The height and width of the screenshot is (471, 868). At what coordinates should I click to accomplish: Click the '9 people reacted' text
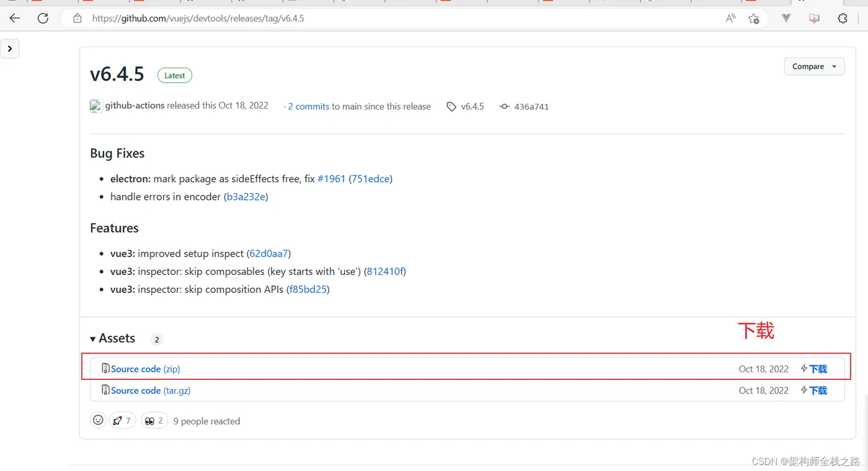[x=206, y=421]
